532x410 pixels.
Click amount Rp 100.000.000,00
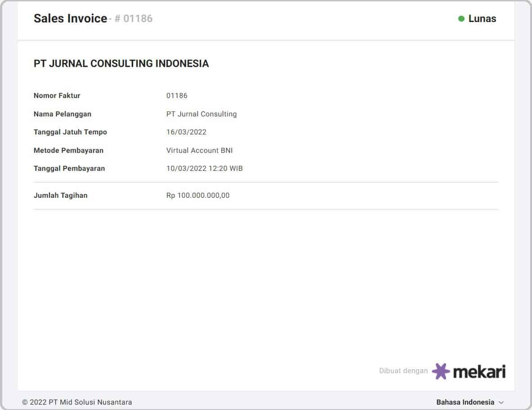[x=198, y=196]
